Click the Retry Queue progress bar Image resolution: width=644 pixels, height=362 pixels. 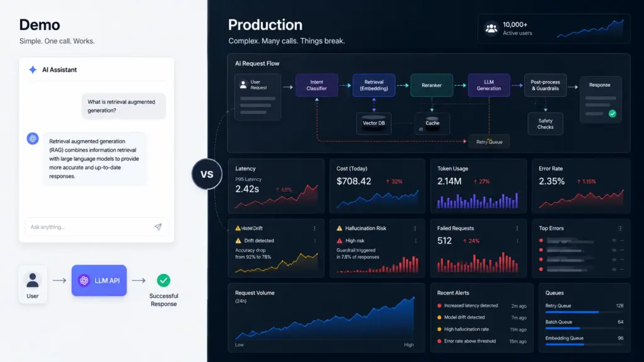tap(584, 312)
